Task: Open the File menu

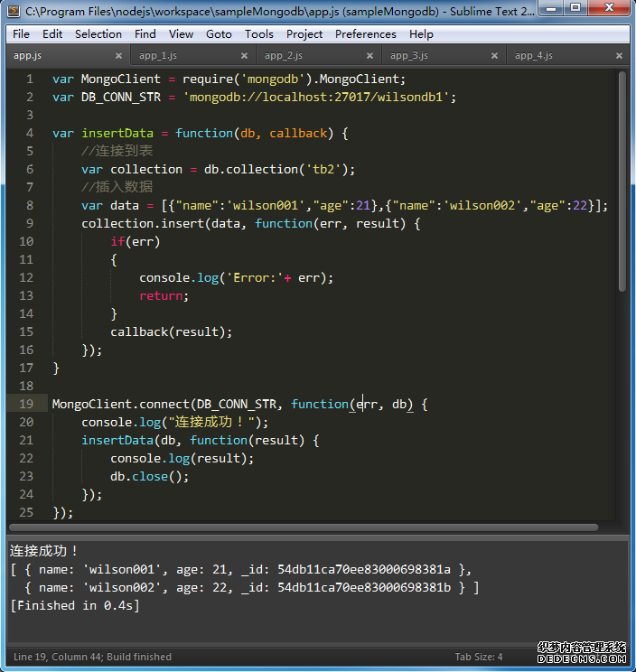Action: pyautogui.click(x=21, y=34)
